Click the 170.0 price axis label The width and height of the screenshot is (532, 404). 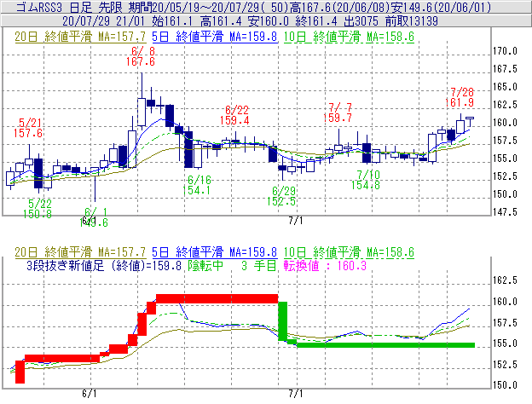pos(505,51)
